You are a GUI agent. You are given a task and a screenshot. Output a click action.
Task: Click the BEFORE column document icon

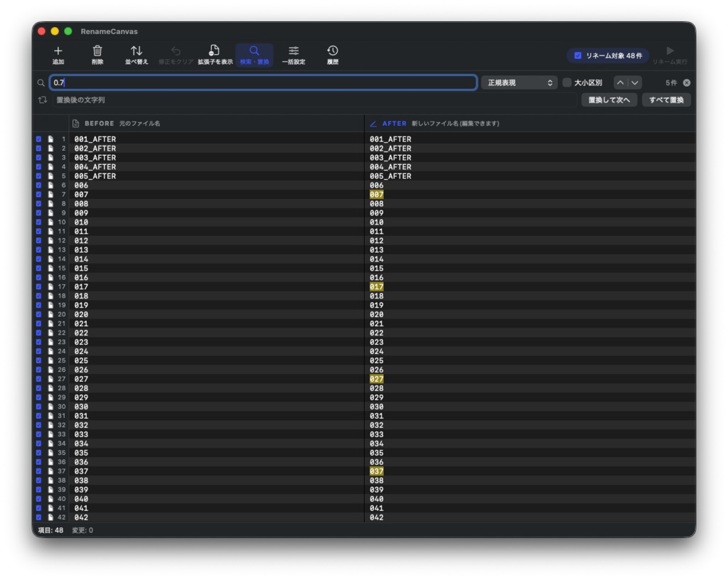[x=75, y=124]
